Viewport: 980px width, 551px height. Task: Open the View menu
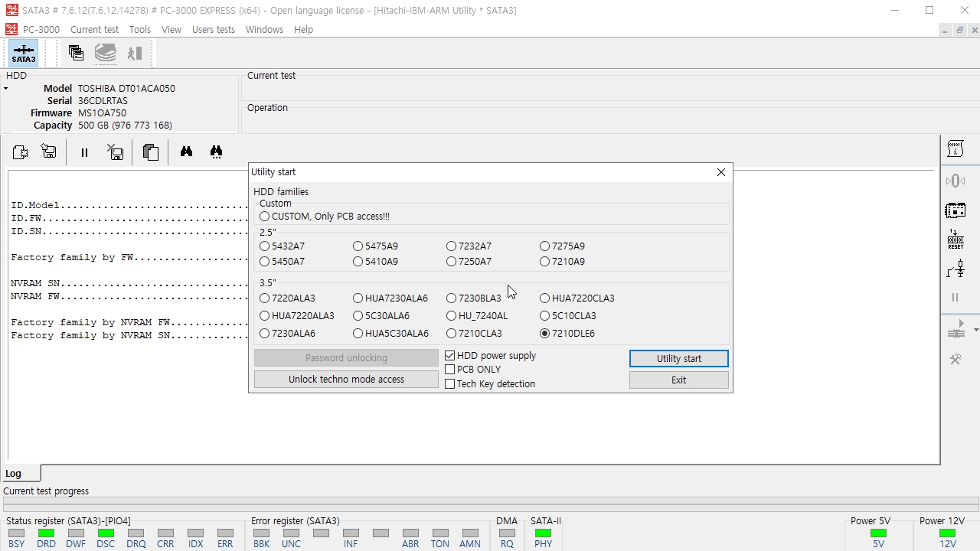171,29
